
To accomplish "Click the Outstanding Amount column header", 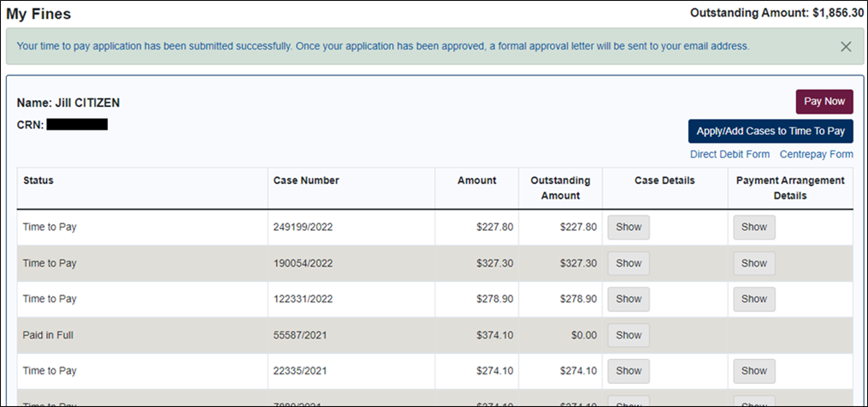I will pos(560,188).
